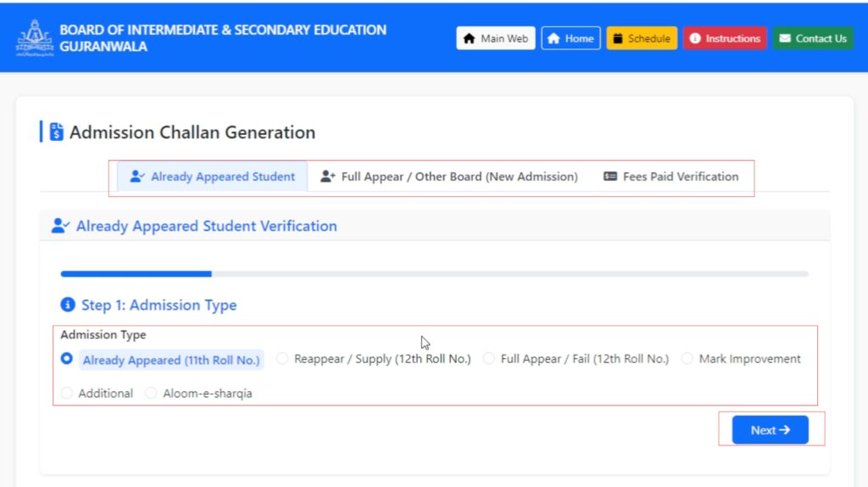
Task: Choose the Aloom-e-sharqia radio option
Action: [x=151, y=394]
